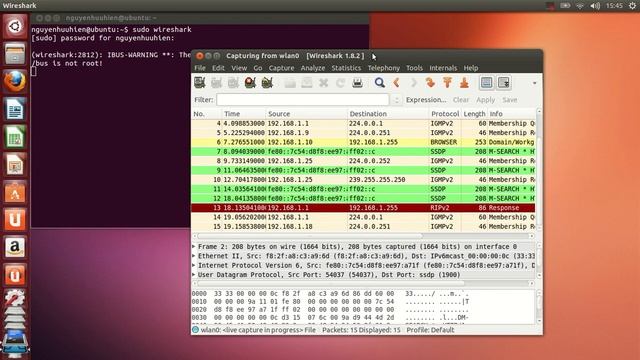Sort packets by the Time column
Image resolution: width=640 pixels, height=360 pixels.
243,114
